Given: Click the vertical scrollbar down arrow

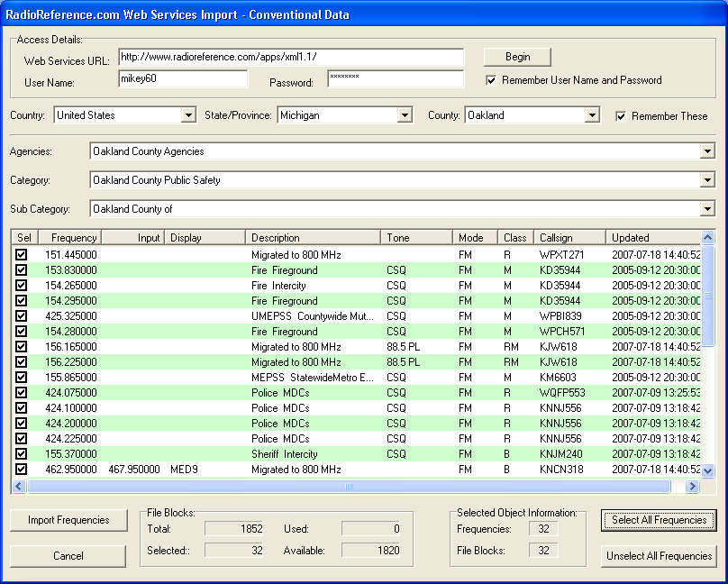Looking at the screenshot, I should click(708, 470).
